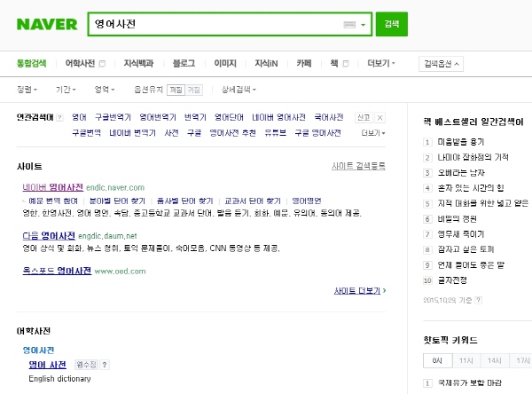532x394 pixels.
Task: Open hot topic 국제유가 보합 마감
Action: 470,383
